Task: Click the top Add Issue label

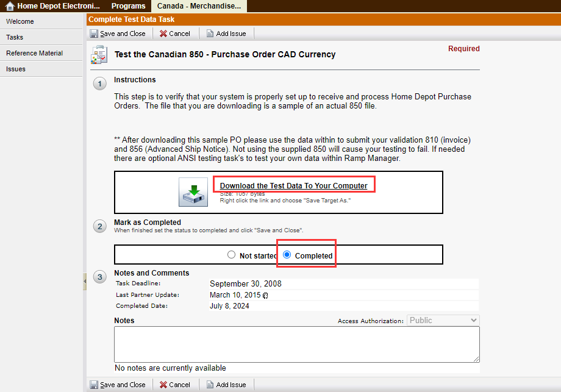Action: coord(231,34)
